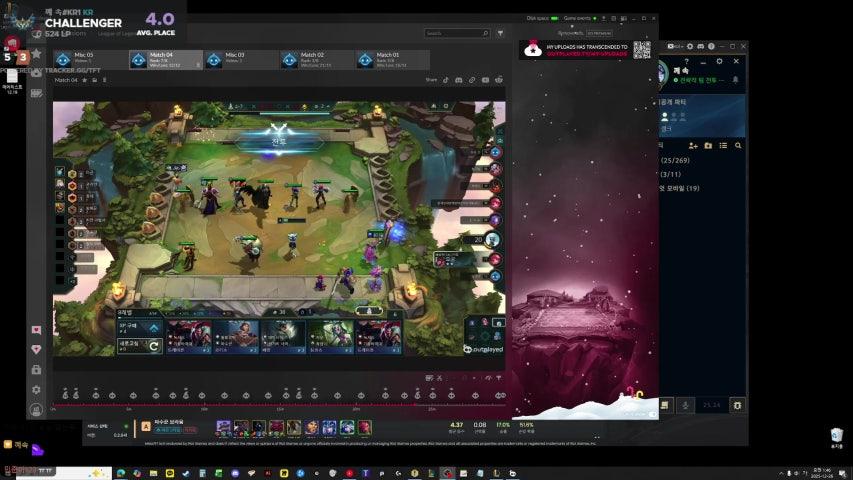Image resolution: width=853 pixels, height=480 pixels.
Task: Click the My Uploads promotional banner
Action: coord(585,50)
